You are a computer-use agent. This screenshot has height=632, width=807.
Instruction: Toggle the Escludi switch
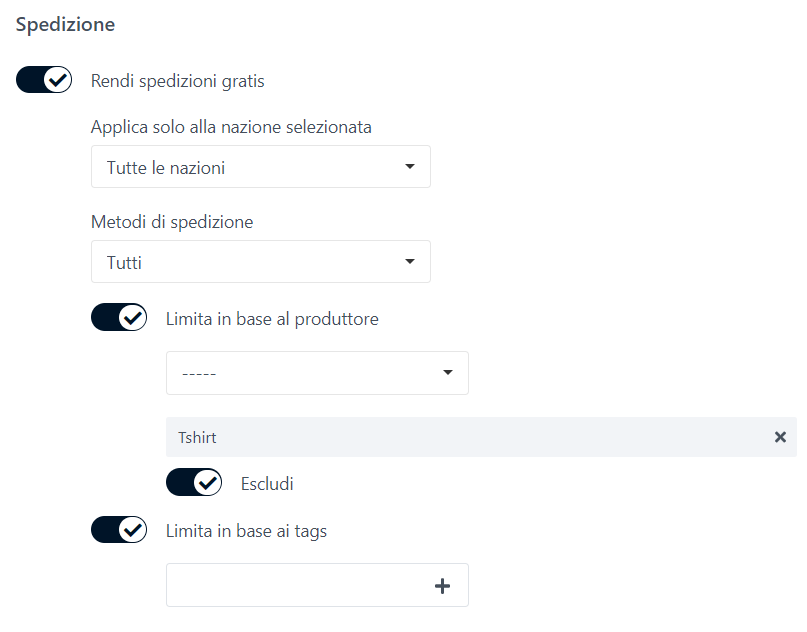(194, 483)
